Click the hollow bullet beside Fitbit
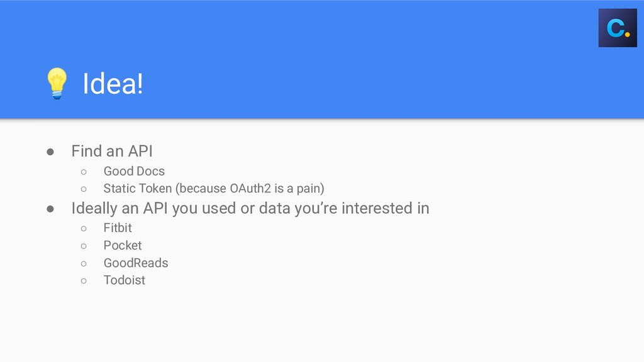 84,229
